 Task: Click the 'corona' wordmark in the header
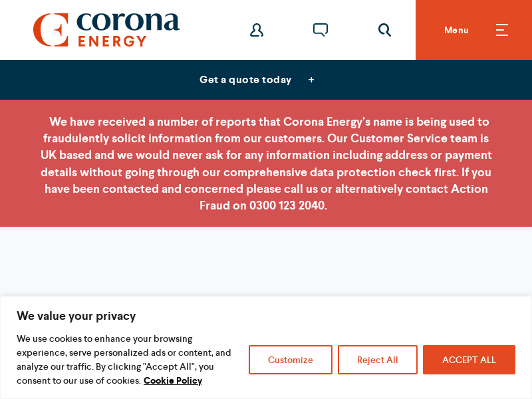(x=128, y=21)
